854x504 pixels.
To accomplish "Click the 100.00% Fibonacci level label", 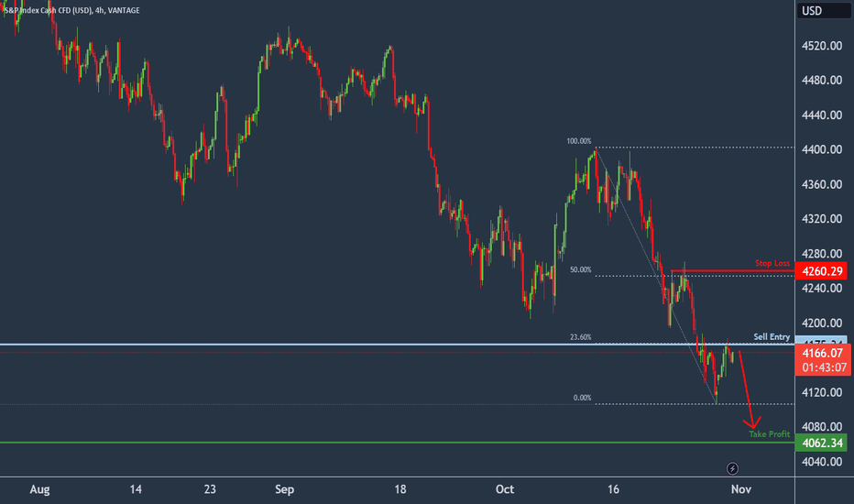I will tap(578, 141).
